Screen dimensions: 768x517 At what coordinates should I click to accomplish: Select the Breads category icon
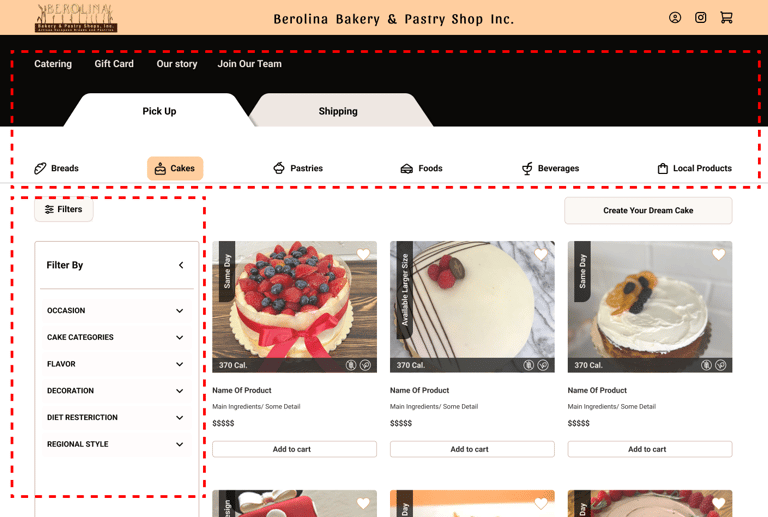(x=40, y=168)
